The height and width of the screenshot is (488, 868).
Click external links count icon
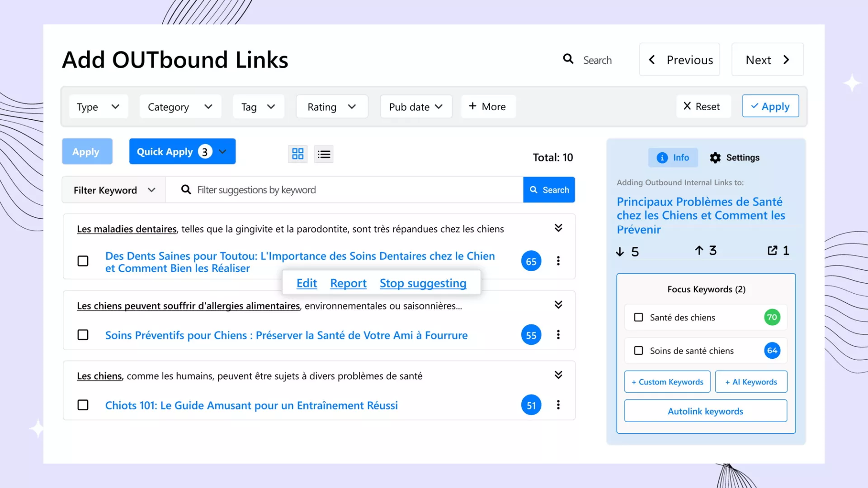[773, 251]
